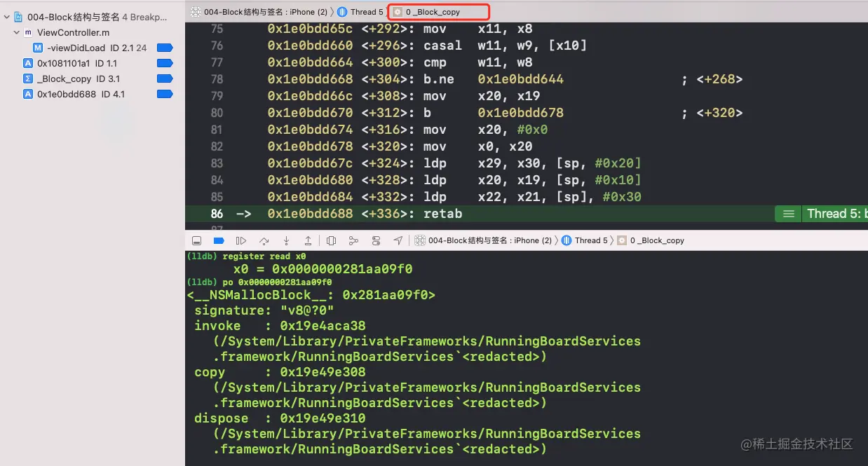Click the M method icon beside -viewDidLoad
This screenshot has width=868, height=466.
[38, 48]
